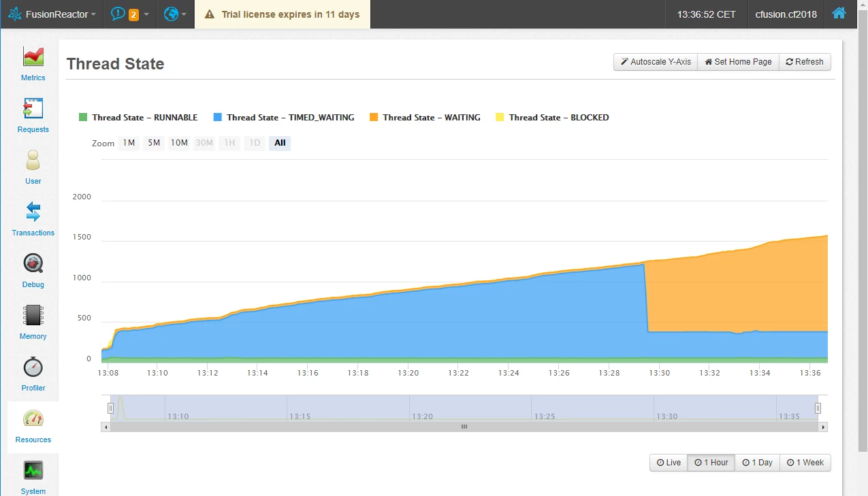Switch to 1 Week time range
868x496 pixels.
click(x=805, y=463)
